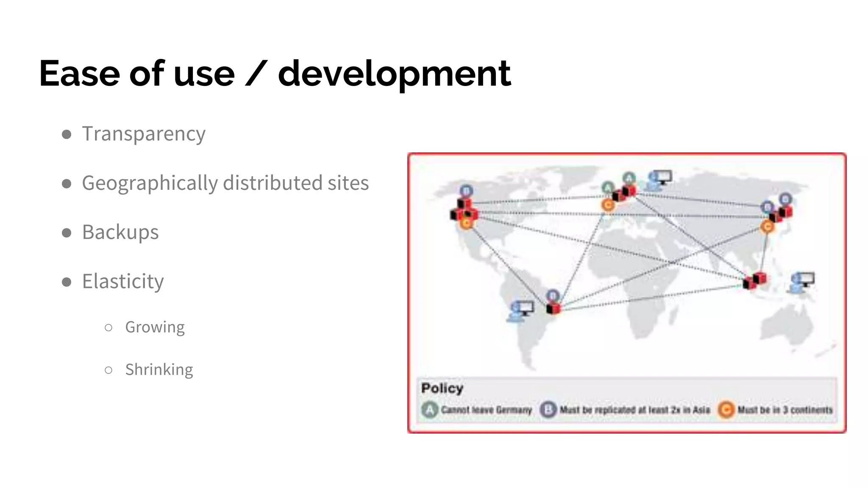
Task: Click the 'Policy' legend heading
Action: point(442,388)
